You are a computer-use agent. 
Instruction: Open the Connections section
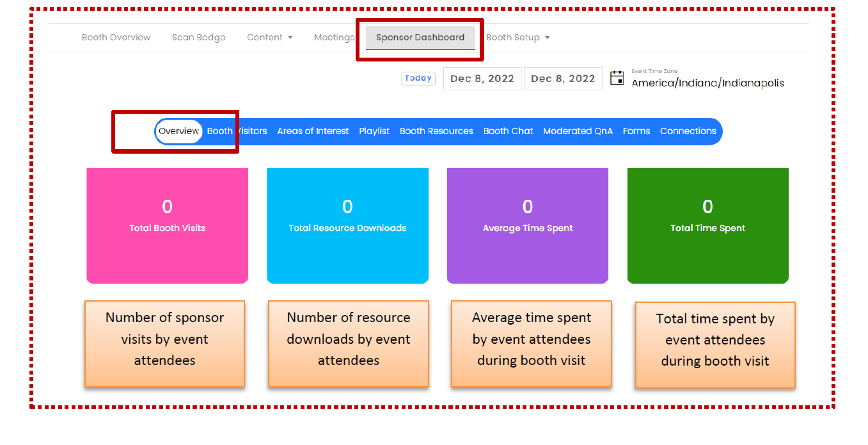pyautogui.click(x=688, y=131)
